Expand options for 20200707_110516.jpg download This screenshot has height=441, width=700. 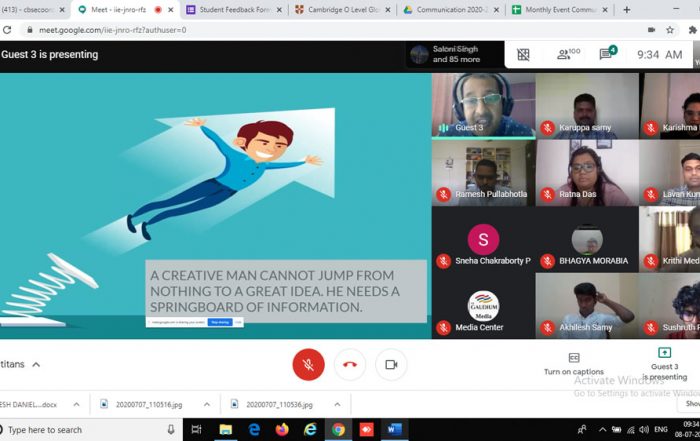(x=207, y=404)
